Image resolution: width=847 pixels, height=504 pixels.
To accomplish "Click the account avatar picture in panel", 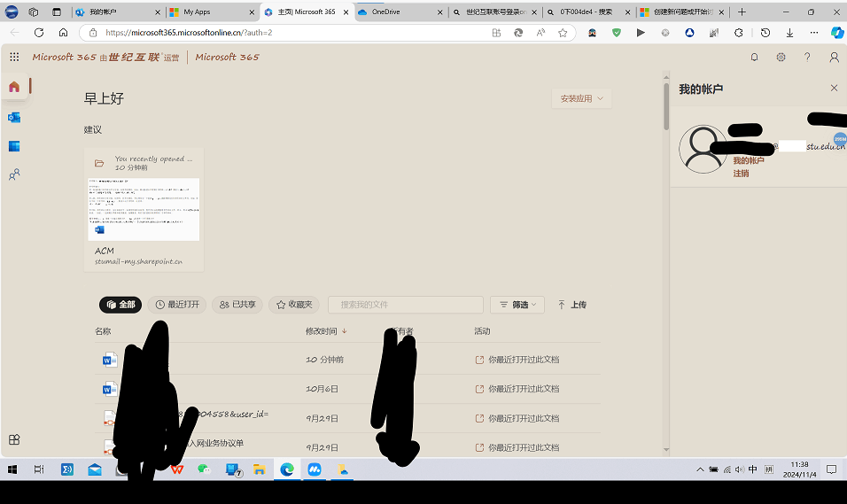I will click(x=703, y=149).
